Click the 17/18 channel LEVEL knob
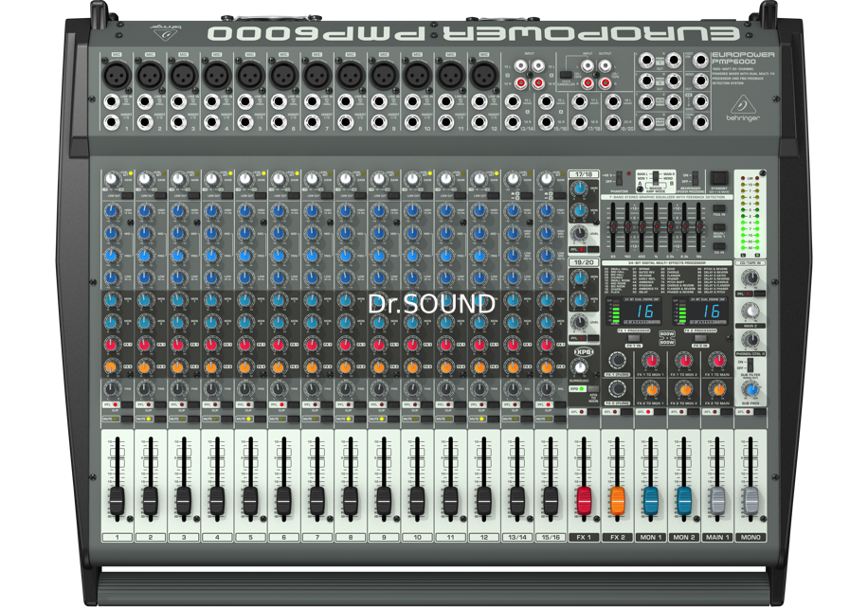 [579, 234]
